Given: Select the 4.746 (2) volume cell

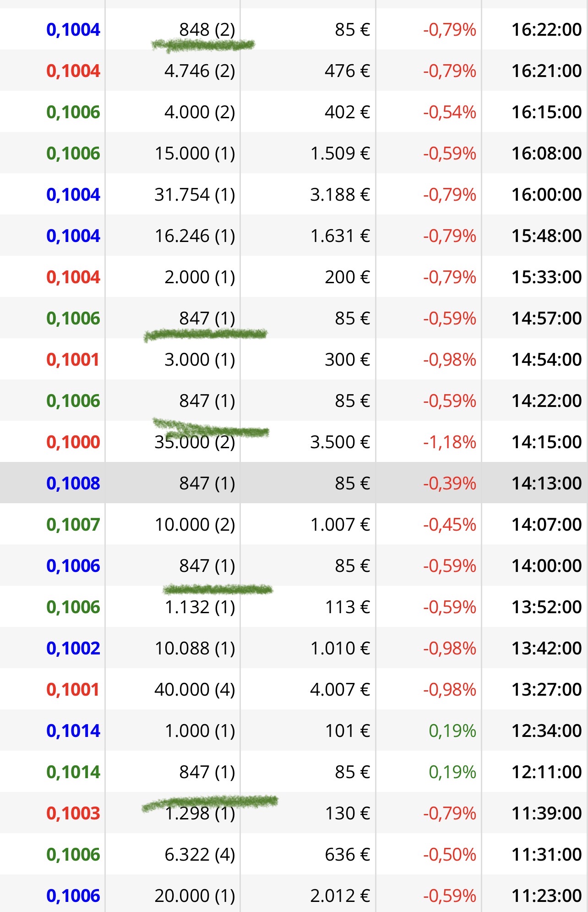Looking at the screenshot, I should (200, 71).
